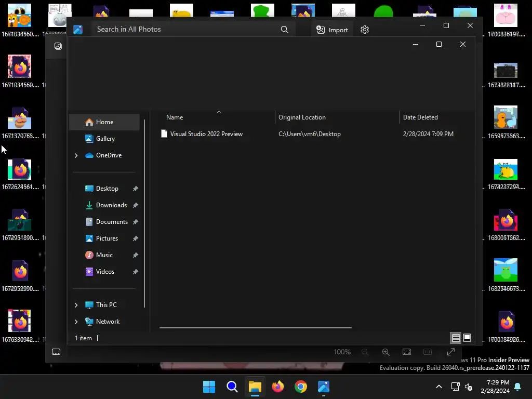Viewport: 532px width, 399px height.
Task: Select the Visual Studio 2022 Preview file
Action: pyautogui.click(x=206, y=134)
